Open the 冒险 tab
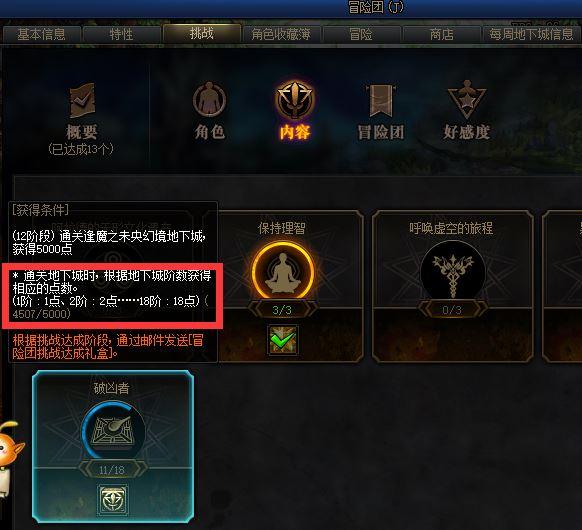This screenshot has height=530, width=582. tap(361, 35)
